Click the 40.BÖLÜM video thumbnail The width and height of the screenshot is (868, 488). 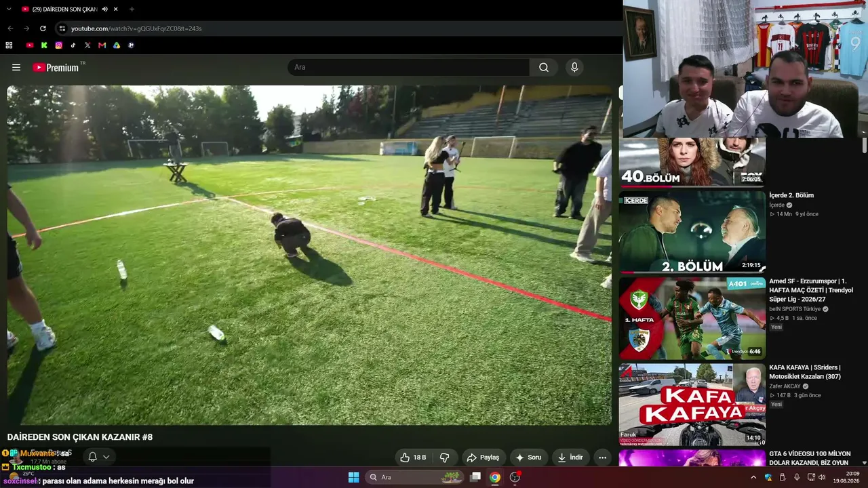pos(692,162)
